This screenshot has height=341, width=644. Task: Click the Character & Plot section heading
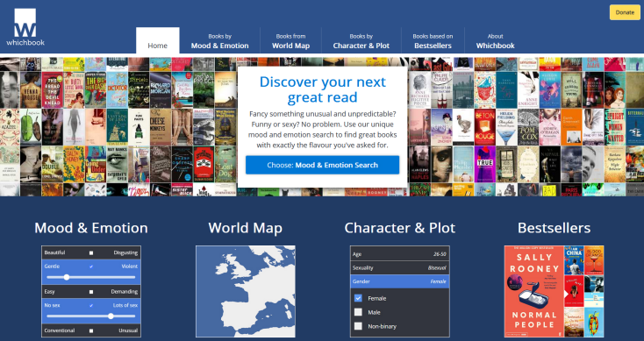pos(399,228)
